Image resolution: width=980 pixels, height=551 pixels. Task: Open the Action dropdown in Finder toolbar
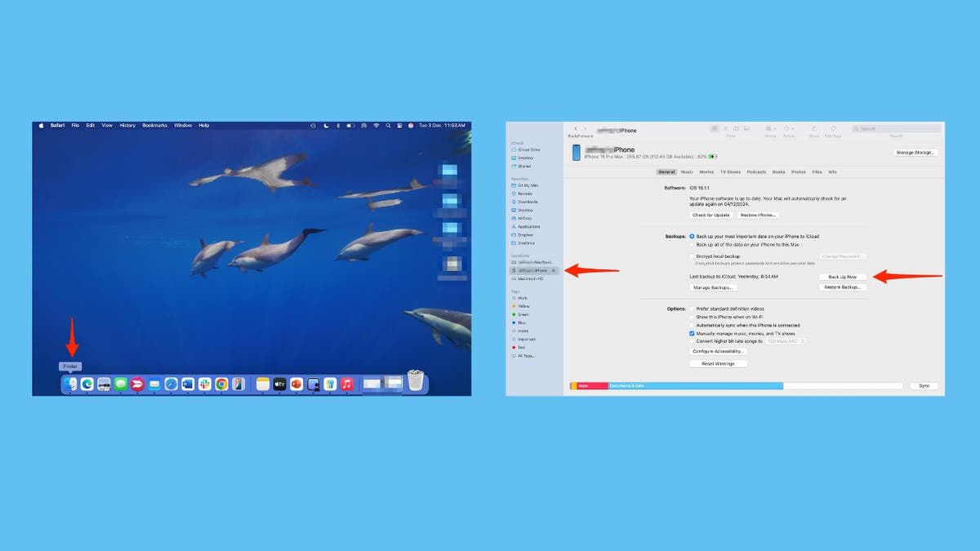click(x=790, y=129)
